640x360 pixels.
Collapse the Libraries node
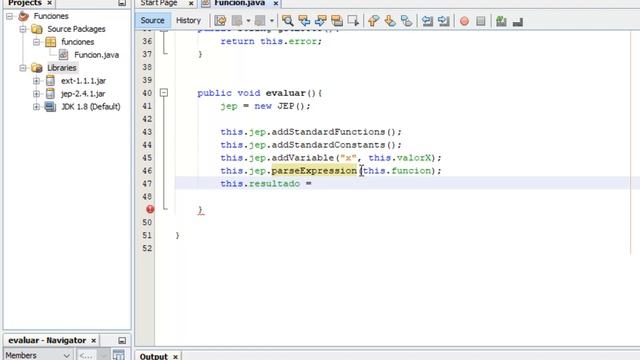23,68
